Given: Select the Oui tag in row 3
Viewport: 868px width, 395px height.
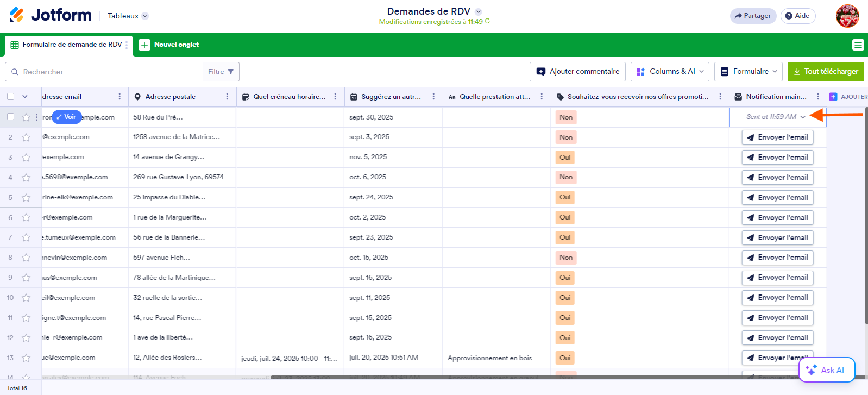Looking at the screenshot, I should 565,158.
